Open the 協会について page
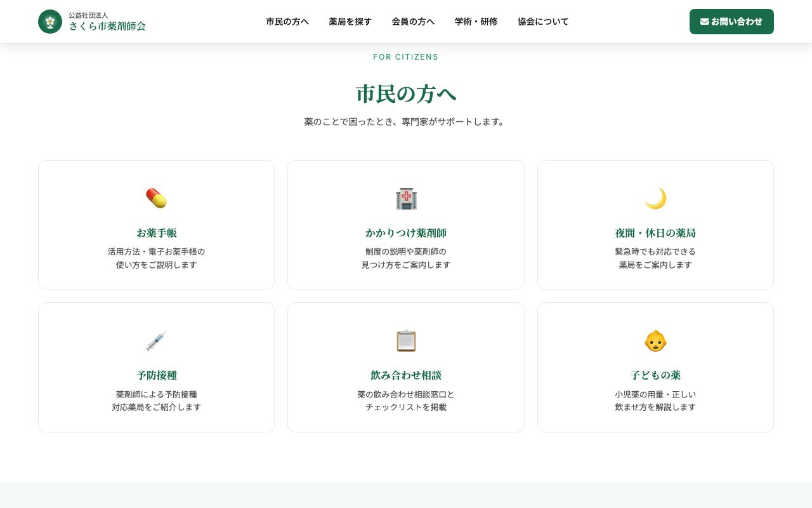 tap(542, 22)
